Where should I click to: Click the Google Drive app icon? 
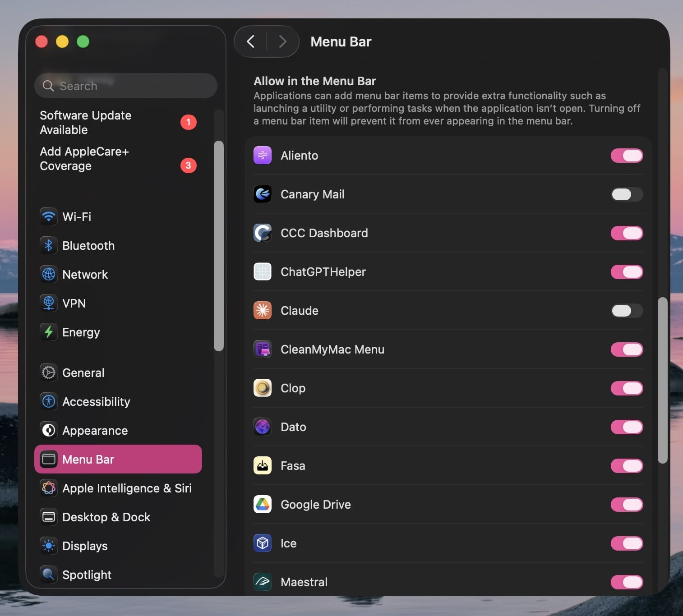[x=263, y=505]
